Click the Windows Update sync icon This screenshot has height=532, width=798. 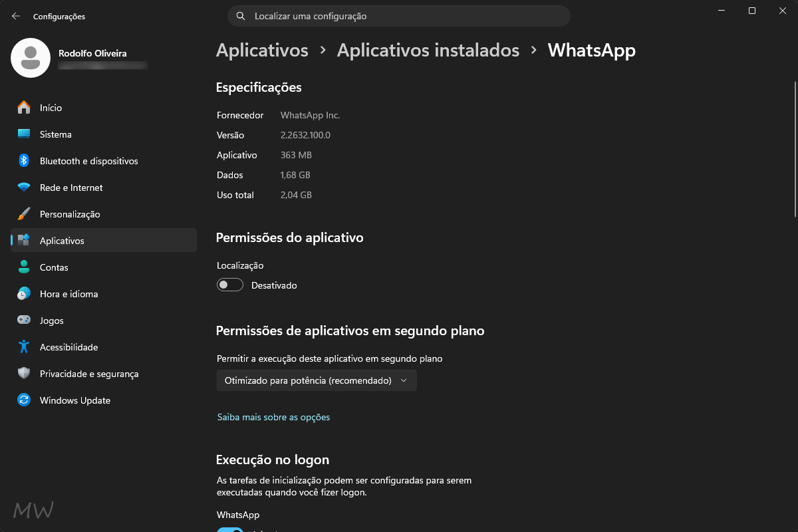(x=24, y=400)
